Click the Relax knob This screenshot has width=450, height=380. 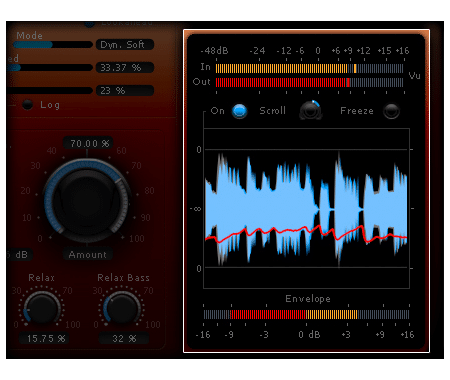point(42,308)
